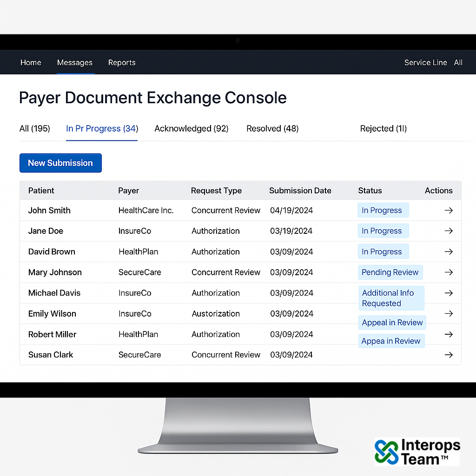Click Austorization in Emily Wilson row
The image size is (476, 476).
point(216,314)
